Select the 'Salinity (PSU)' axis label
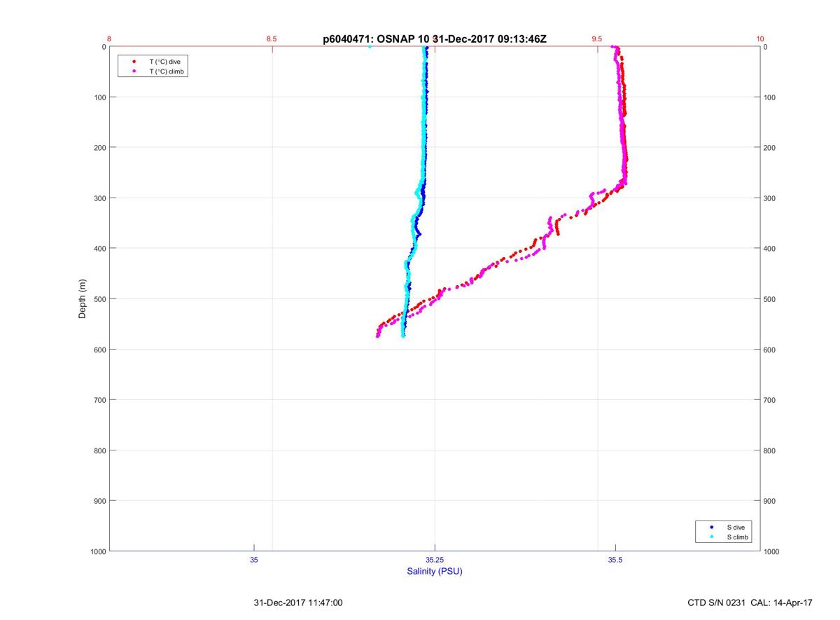Viewport: 840px width, 620px height. coord(435,571)
